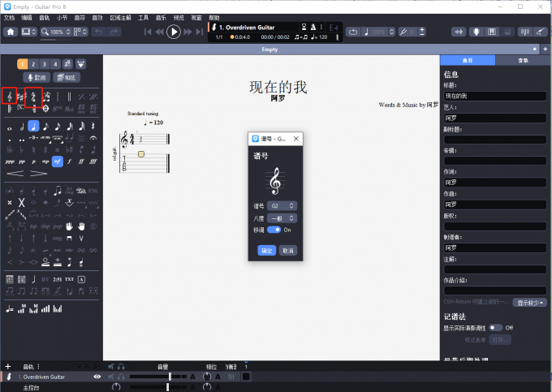Screen dimensions: 552x392
Task: Open the zoom 100% dropdown
Action: 56,32
